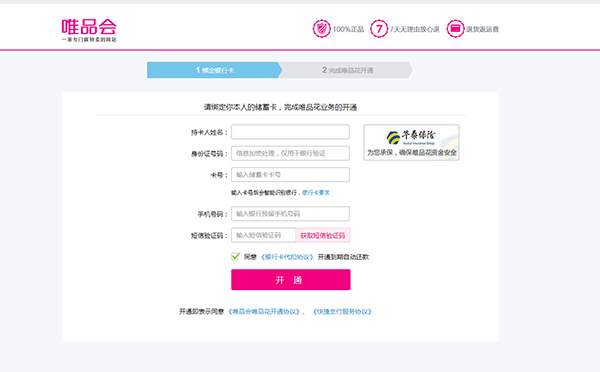
Task: Open the 银行卡要求 link
Action: coord(316,193)
